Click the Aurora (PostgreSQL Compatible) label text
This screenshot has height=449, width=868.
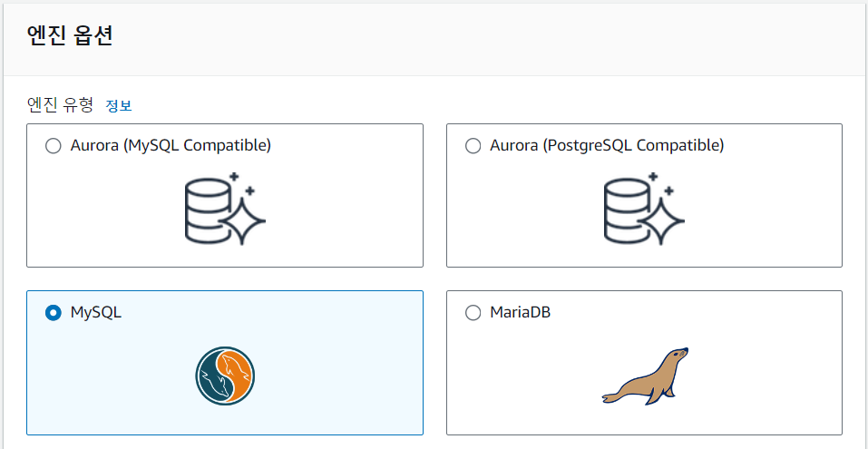[608, 146]
